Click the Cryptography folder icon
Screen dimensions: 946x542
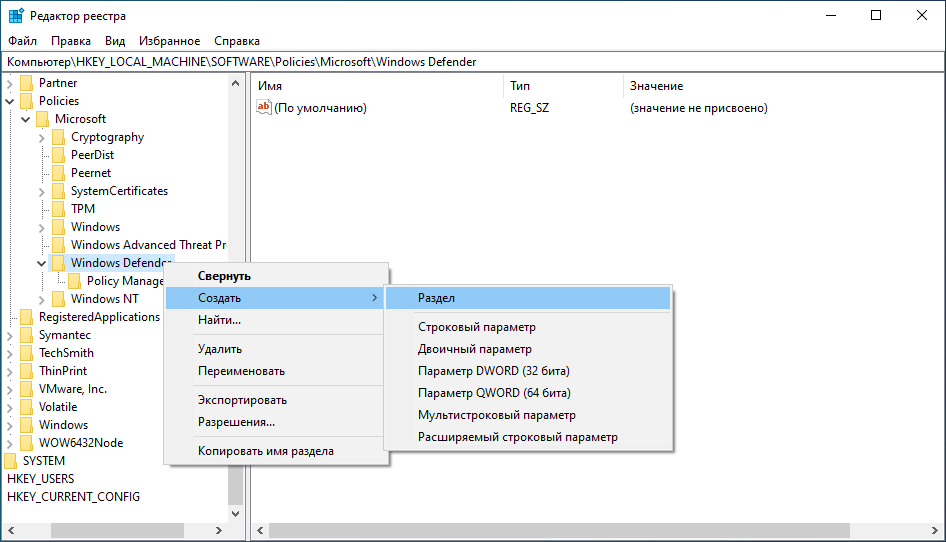click(x=59, y=137)
